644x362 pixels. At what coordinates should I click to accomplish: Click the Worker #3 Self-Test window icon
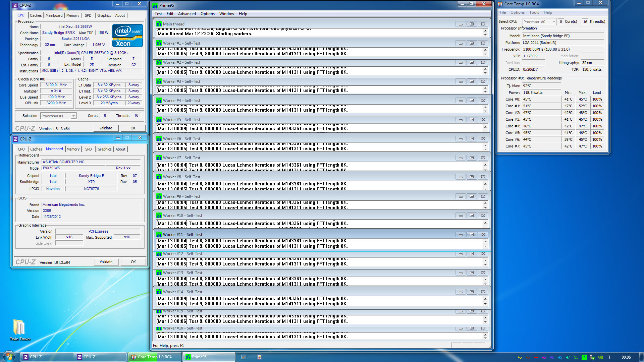pos(159,81)
